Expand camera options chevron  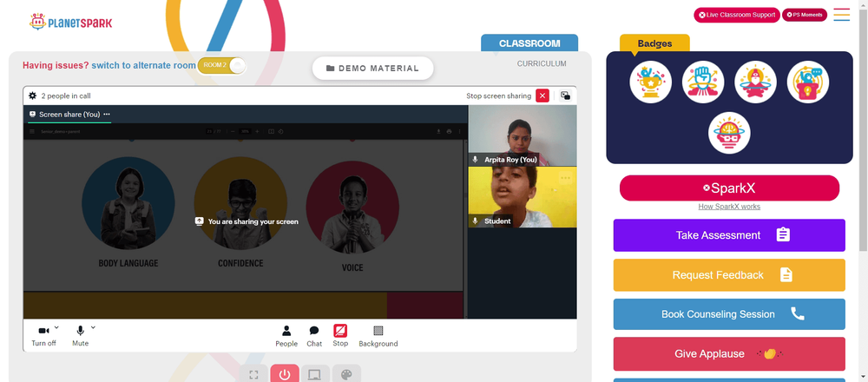tap(56, 327)
